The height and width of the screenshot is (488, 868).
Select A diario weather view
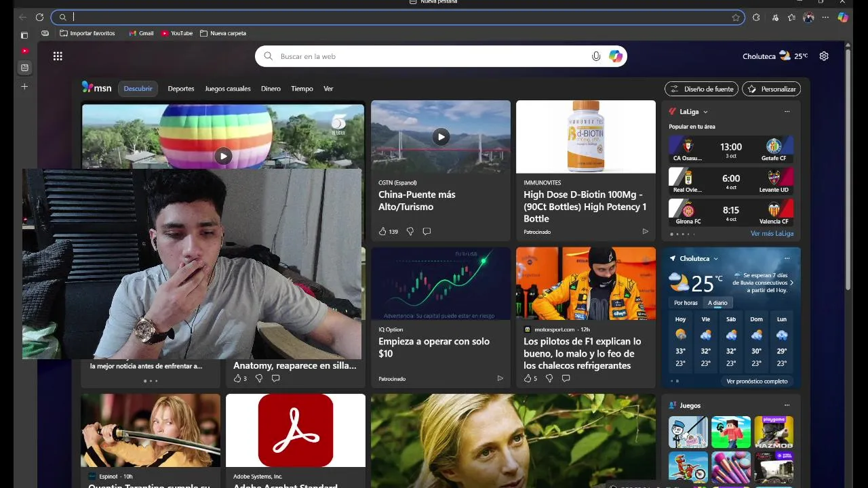[x=717, y=303]
